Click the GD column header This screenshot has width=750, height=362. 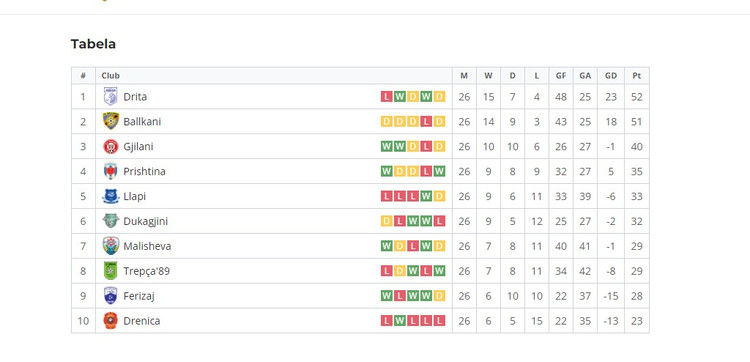(x=611, y=76)
